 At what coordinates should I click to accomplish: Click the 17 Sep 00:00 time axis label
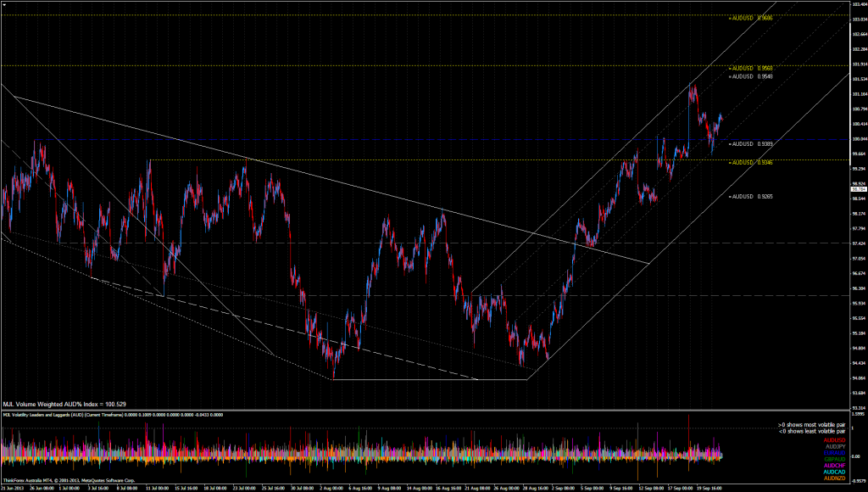tap(680, 488)
